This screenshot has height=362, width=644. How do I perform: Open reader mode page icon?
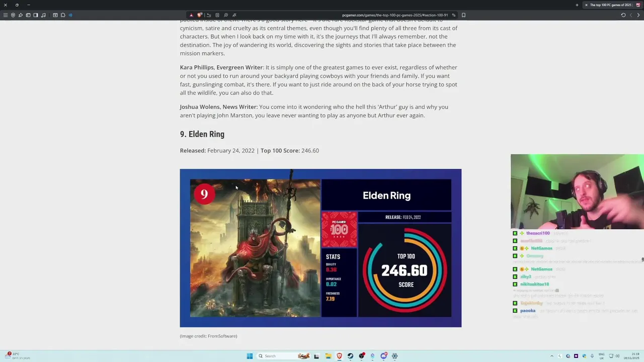pos(217,15)
